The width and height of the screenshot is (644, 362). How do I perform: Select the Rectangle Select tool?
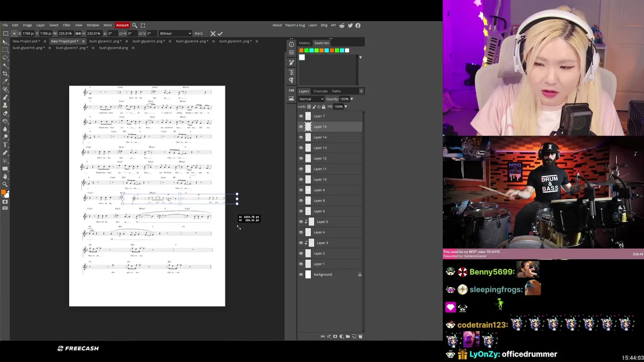(x=6, y=49)
